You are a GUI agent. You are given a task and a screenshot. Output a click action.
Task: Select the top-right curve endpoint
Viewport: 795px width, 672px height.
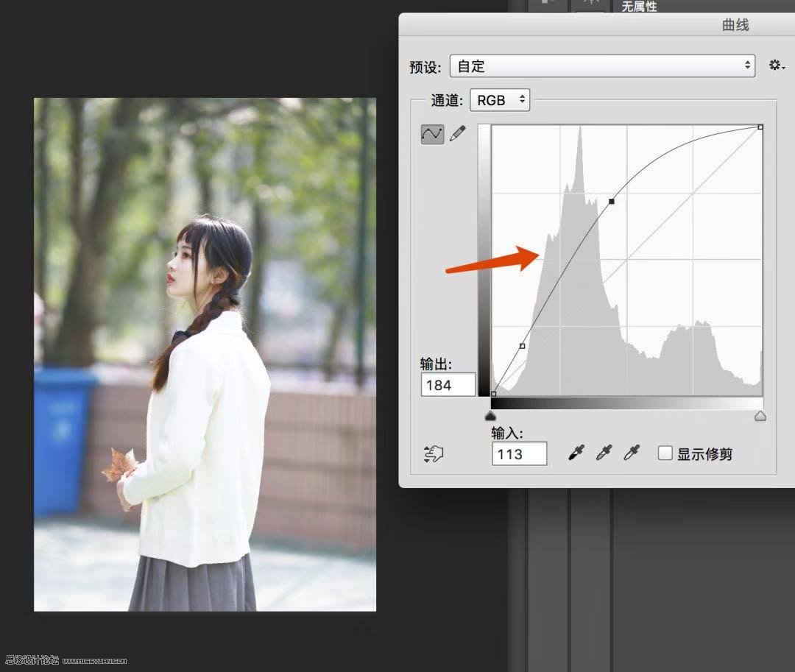(760, 127)
